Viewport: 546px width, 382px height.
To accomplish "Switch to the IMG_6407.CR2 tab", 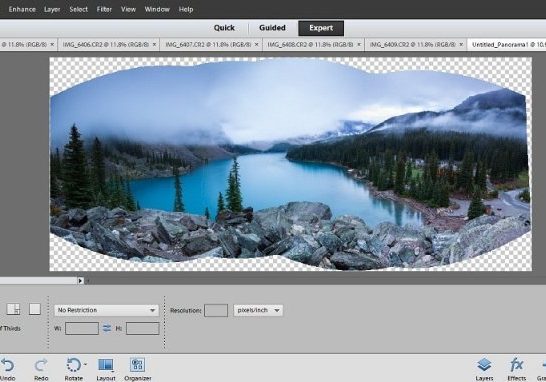I will click(x=208, y=45).
